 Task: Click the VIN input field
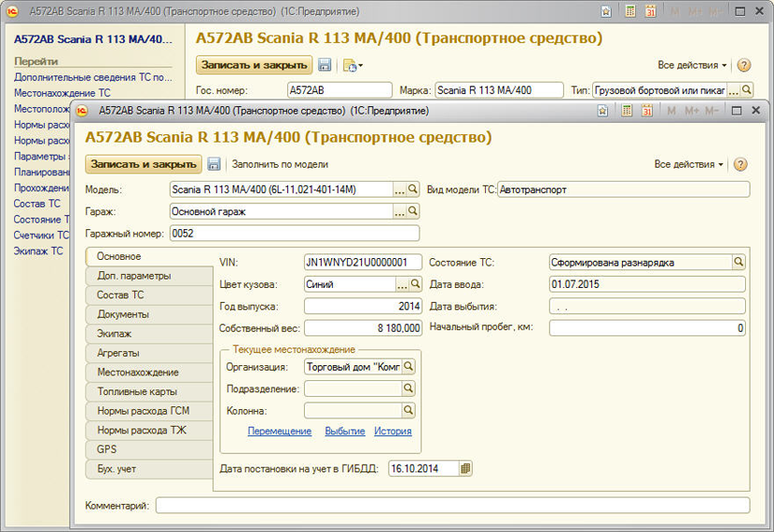[363, 263]
